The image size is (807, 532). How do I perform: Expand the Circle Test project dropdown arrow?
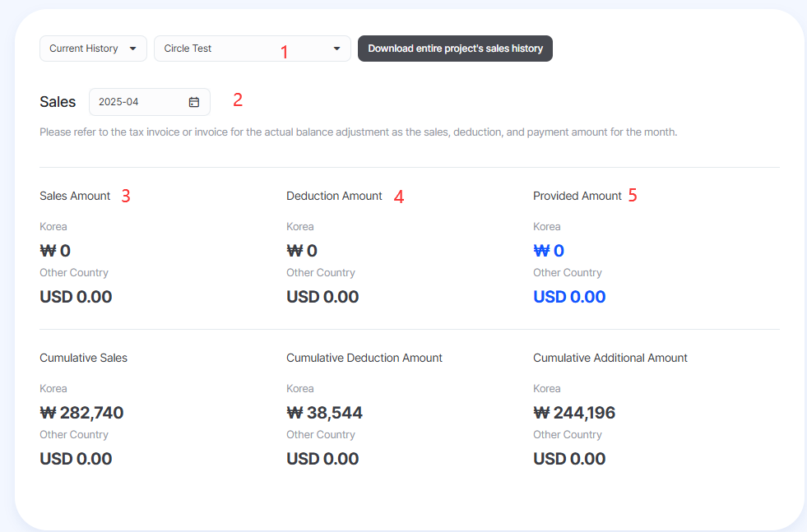tap(336, 49)
